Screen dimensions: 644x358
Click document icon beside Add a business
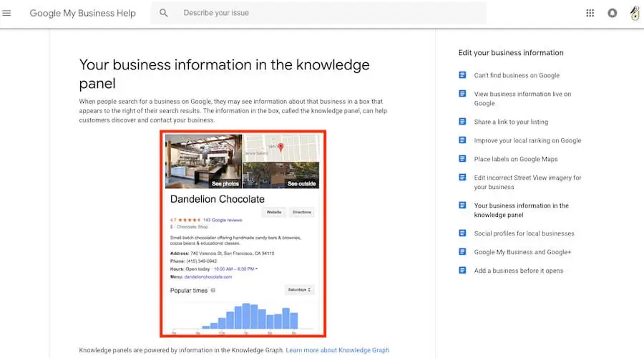[x=462, y=270]
